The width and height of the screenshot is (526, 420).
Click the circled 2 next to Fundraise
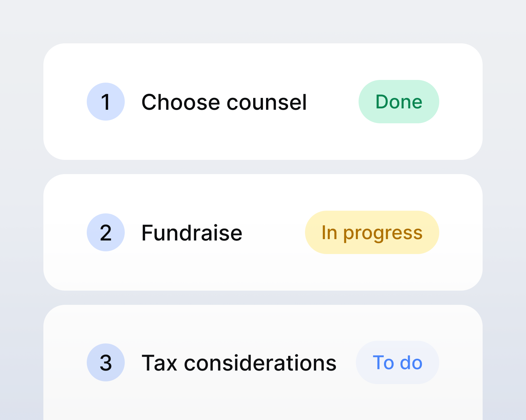click(106, 232)
